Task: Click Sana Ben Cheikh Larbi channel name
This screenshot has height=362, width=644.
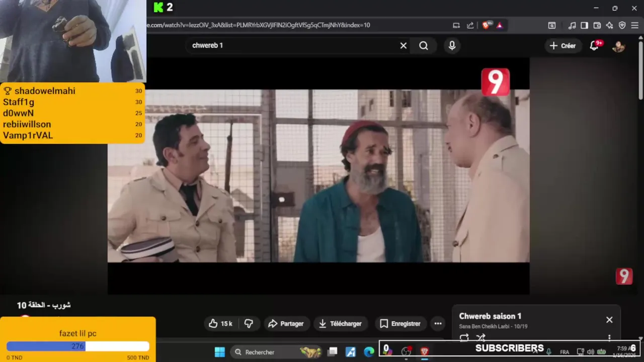Action: [484, 326]
